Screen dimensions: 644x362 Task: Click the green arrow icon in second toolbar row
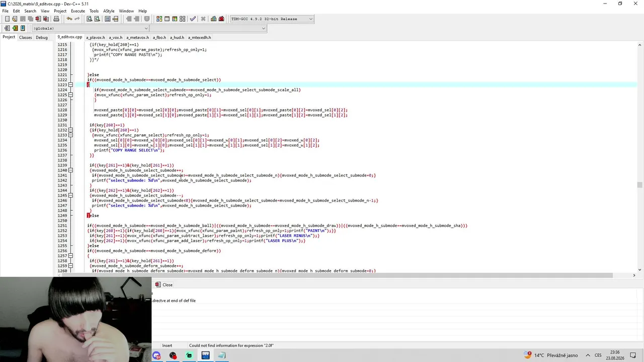click(x=15, y=28)
